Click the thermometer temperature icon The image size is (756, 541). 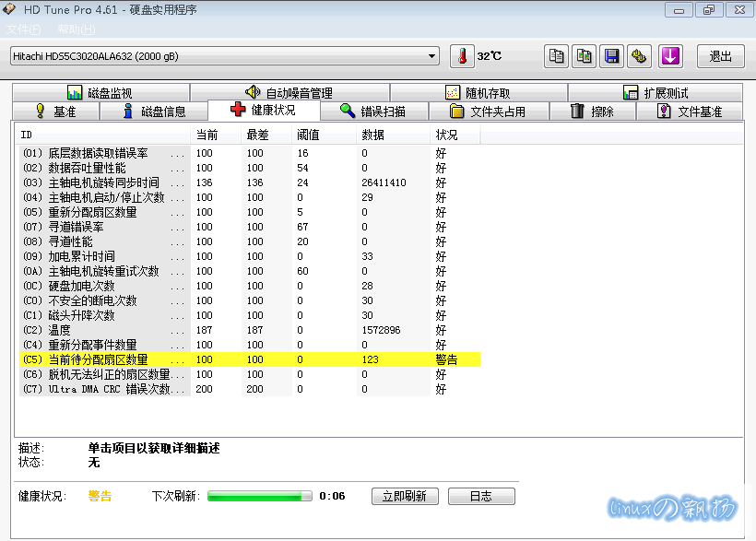pos(462,56)
